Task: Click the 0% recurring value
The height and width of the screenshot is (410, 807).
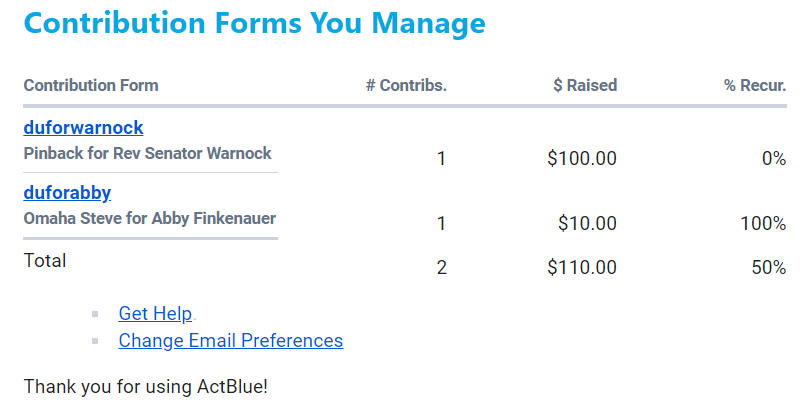Action: (x=773, y=158)
